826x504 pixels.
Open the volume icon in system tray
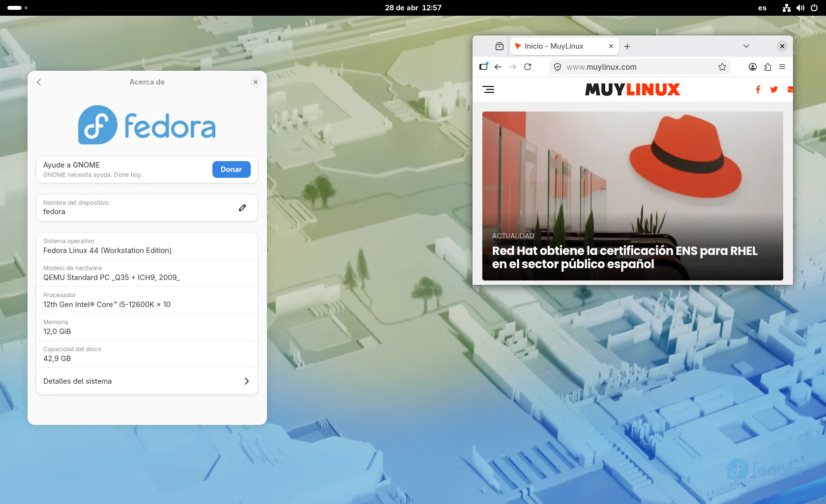click(x=800, y=8)
